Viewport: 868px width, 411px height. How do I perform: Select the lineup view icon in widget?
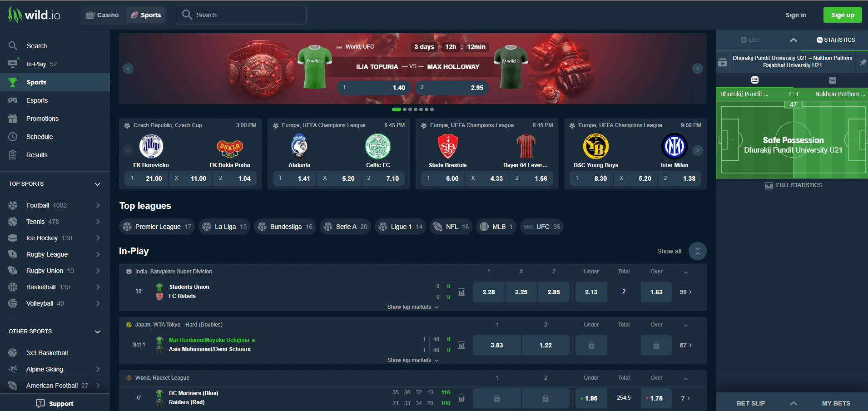pyautogui.click(x=832, y=80)
